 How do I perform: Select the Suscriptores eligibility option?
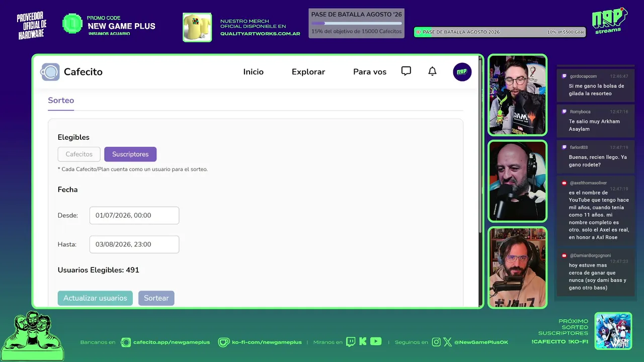[130, 154]
